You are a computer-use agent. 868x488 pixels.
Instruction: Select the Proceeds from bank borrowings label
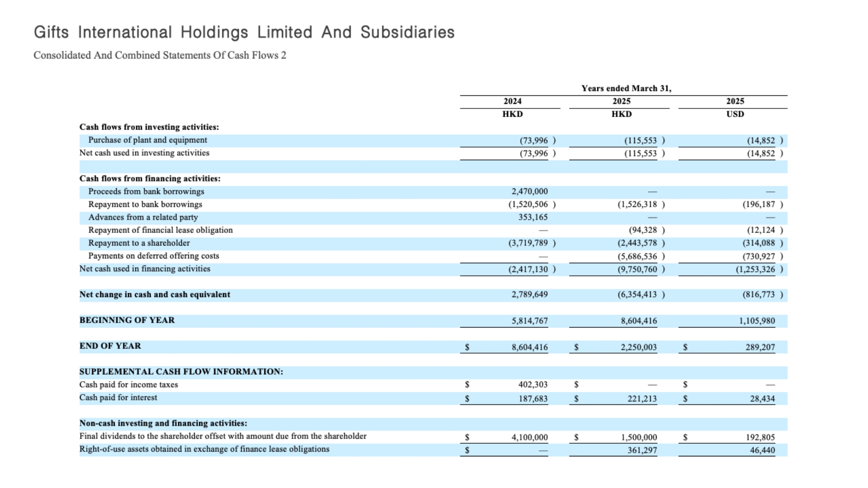[146, 192]
